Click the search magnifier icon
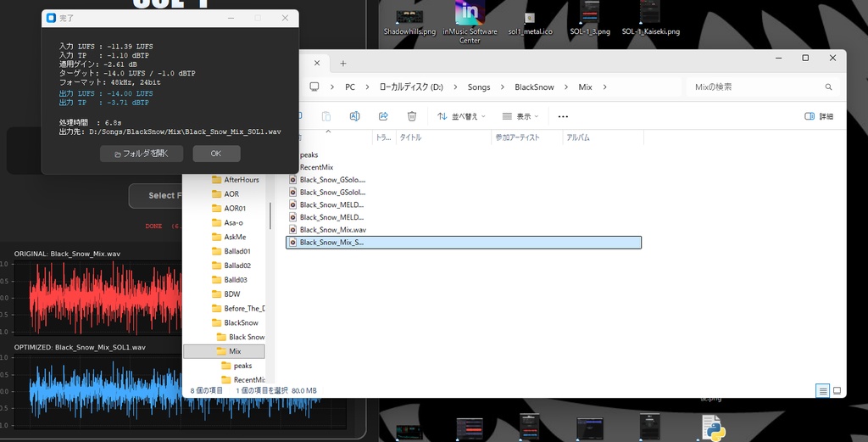Viewport: 868px width, 442px height. tap(829, 87)
